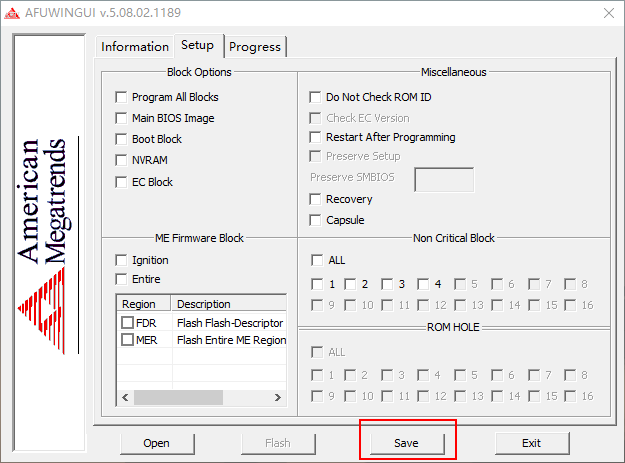Check Non Critical Block number 1

coord(317,284)
